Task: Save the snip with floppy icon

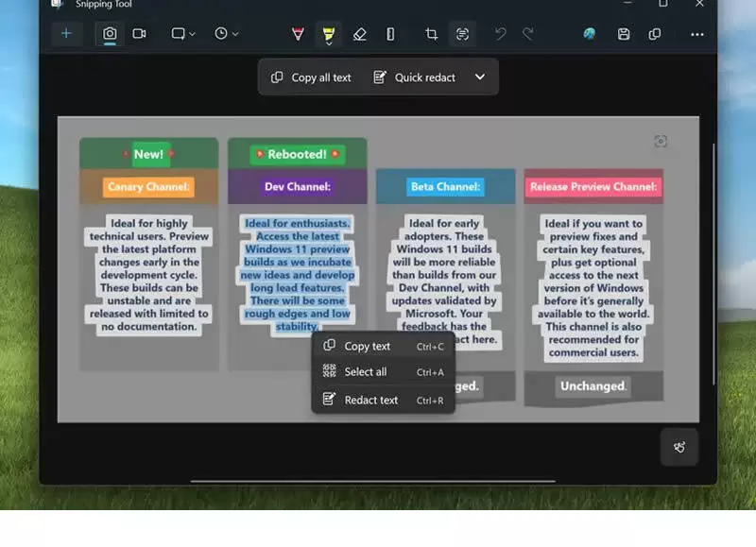Action: point(624,34)
